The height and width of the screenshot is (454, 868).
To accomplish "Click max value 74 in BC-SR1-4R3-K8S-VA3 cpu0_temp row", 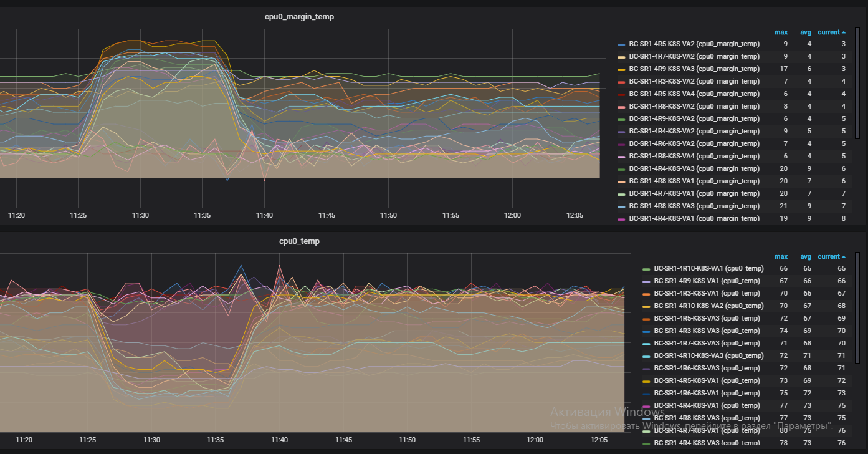I will (x=784, y=331).
